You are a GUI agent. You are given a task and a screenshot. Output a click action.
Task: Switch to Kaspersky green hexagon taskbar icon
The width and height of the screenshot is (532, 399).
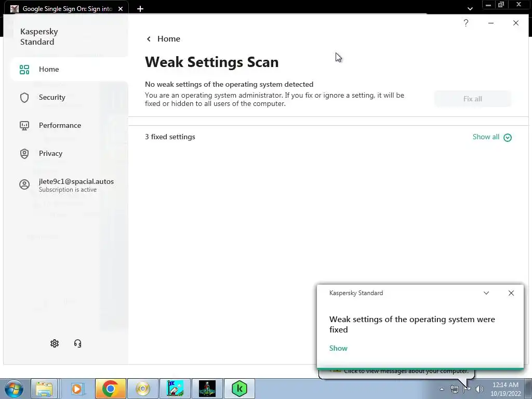pyautogui.click(x=240, y=389)
